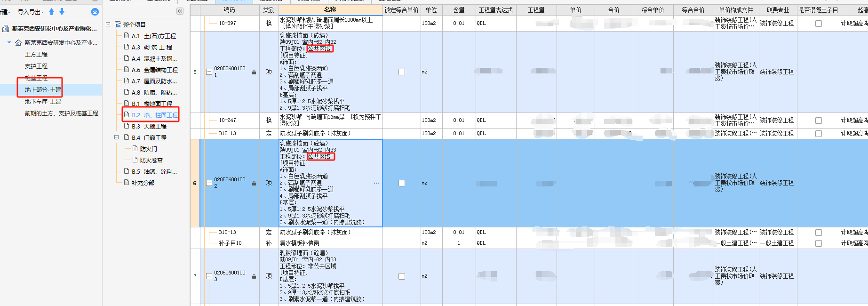Image resolution: width=868 pixels, height=306 pixels.
Task: Open A.8 防腐、隔热 section
Action: [154, 93]
